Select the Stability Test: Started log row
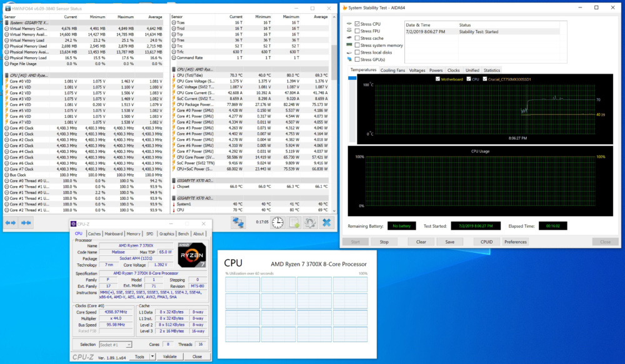The width and height of the screenshot is (625, 364). (482, 31)
